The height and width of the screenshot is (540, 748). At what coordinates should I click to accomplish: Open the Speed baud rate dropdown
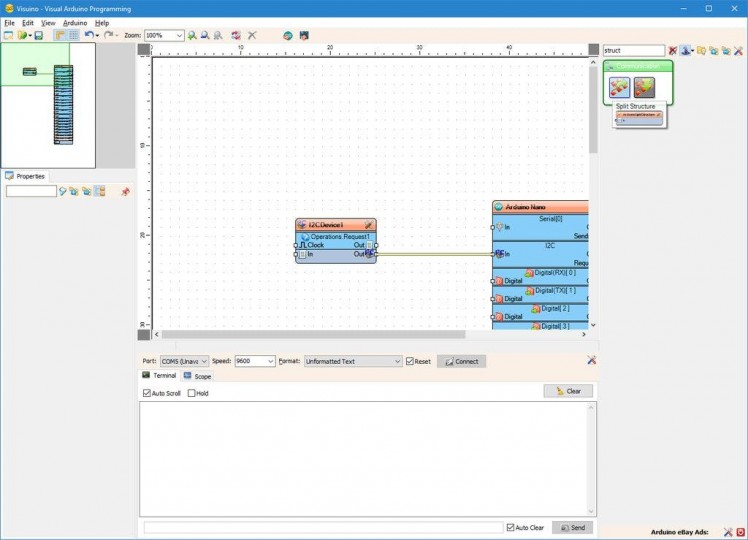pyautogui.click(x=269, y=361)
